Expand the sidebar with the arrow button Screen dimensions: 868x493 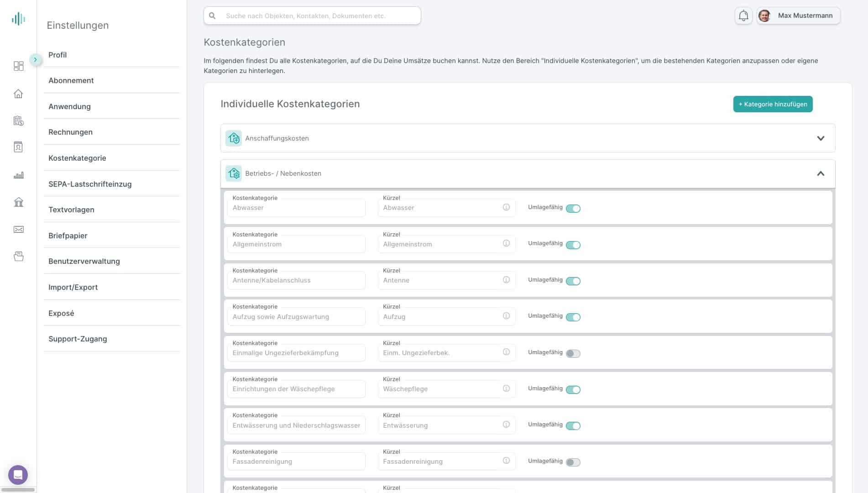pyautogui.click(x=35, y=60)
